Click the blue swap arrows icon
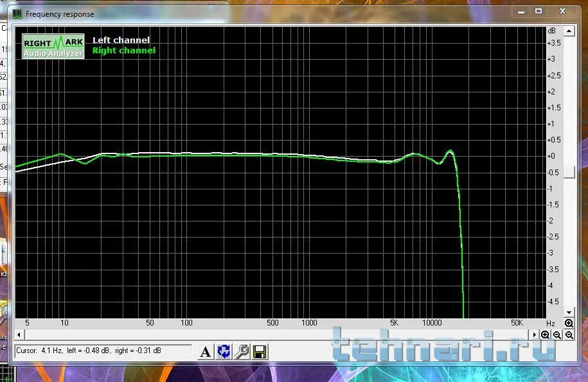 pyautogui.click(x=224, y=352)
